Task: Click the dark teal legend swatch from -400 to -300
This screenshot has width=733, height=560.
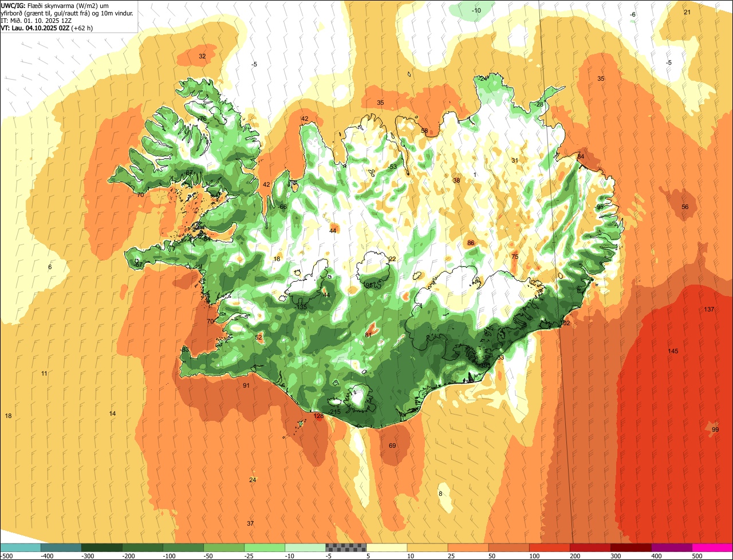Action: (61, 547)
